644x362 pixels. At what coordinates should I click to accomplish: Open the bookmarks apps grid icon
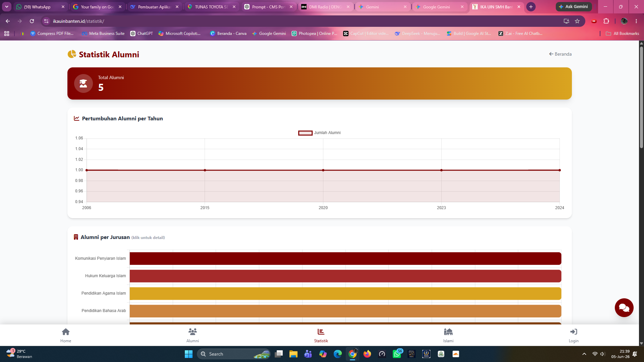7,34
